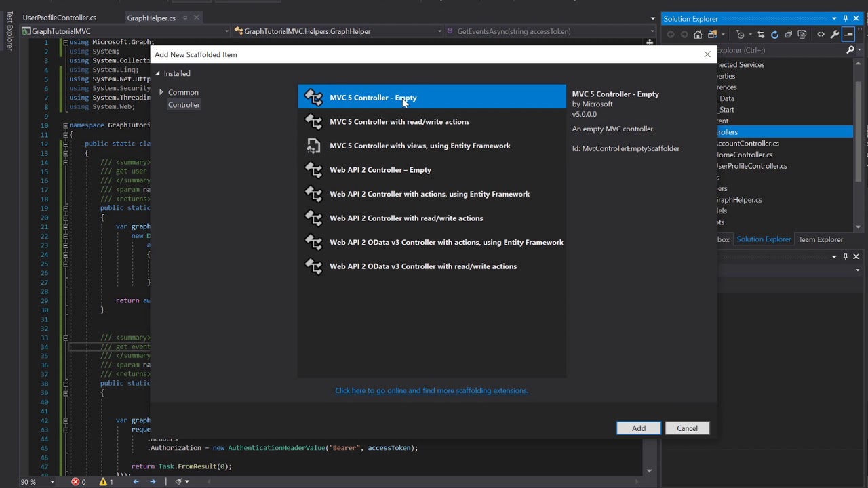Select the Controller category in dialog tree
Viewport: 868px width, 488px height.
coord(184,104)
